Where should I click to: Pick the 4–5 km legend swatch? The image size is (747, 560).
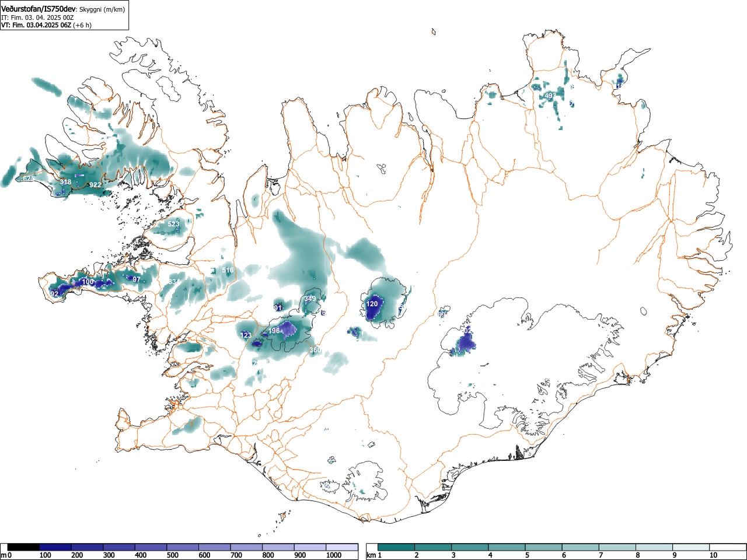[507, 547]
